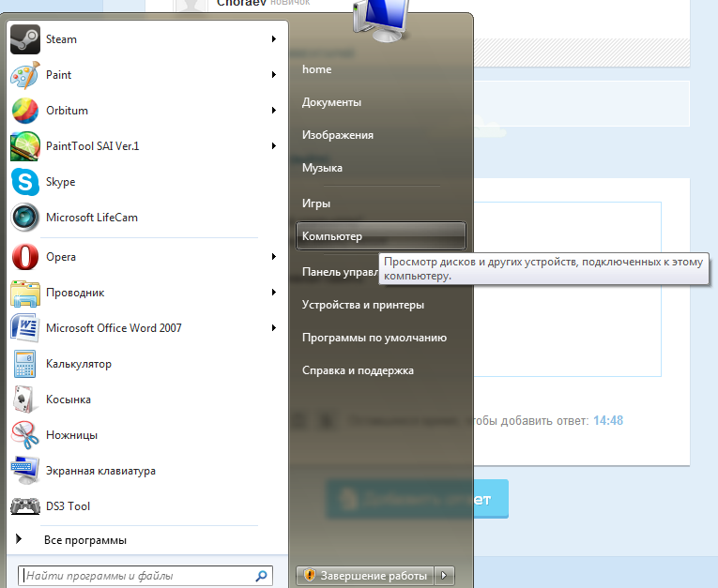718x588 pixels.
Task: Expand PaintTool SAI submenu arrow
Action: coord(274,146)
